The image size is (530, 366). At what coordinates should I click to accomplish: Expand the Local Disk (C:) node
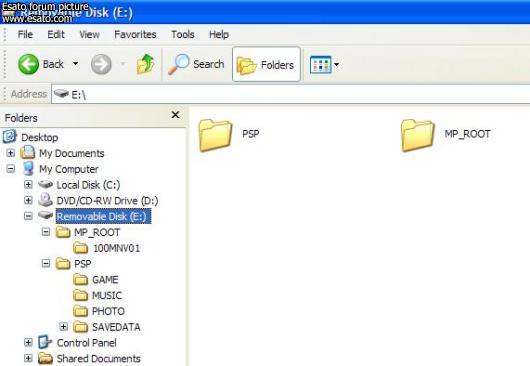tap(28, 185)
